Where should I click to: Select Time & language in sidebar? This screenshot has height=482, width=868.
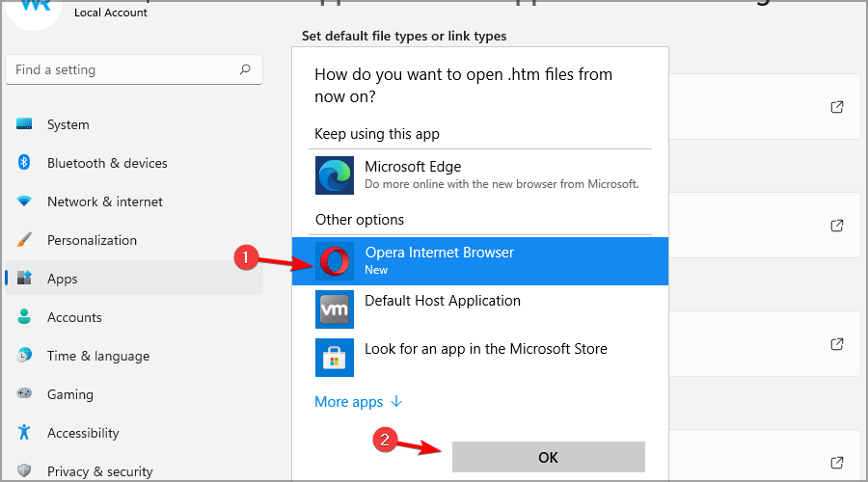click(x=97, y=356)
